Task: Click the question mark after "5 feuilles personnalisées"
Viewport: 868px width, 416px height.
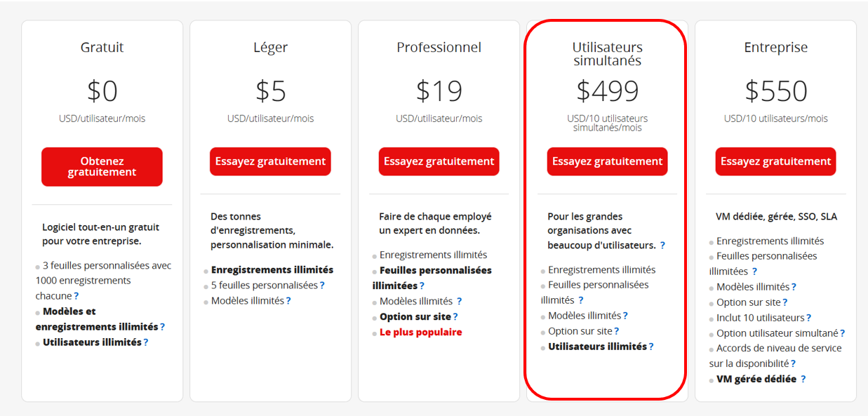Action: tap(322, 286)
